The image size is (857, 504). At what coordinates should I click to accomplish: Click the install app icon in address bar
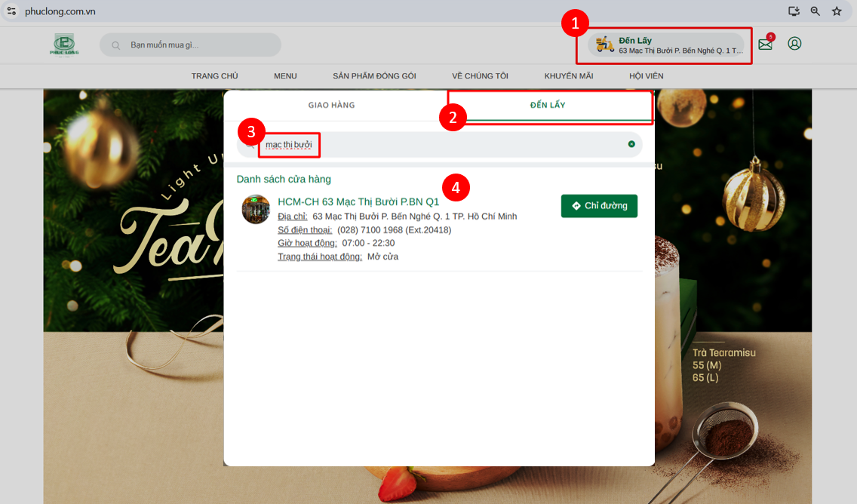pos(794,11)
